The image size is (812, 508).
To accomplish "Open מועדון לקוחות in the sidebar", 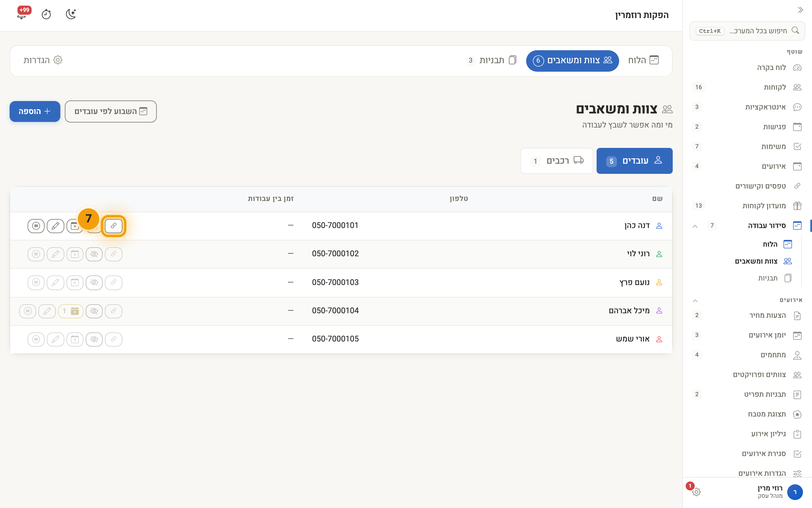I will 747,206.
